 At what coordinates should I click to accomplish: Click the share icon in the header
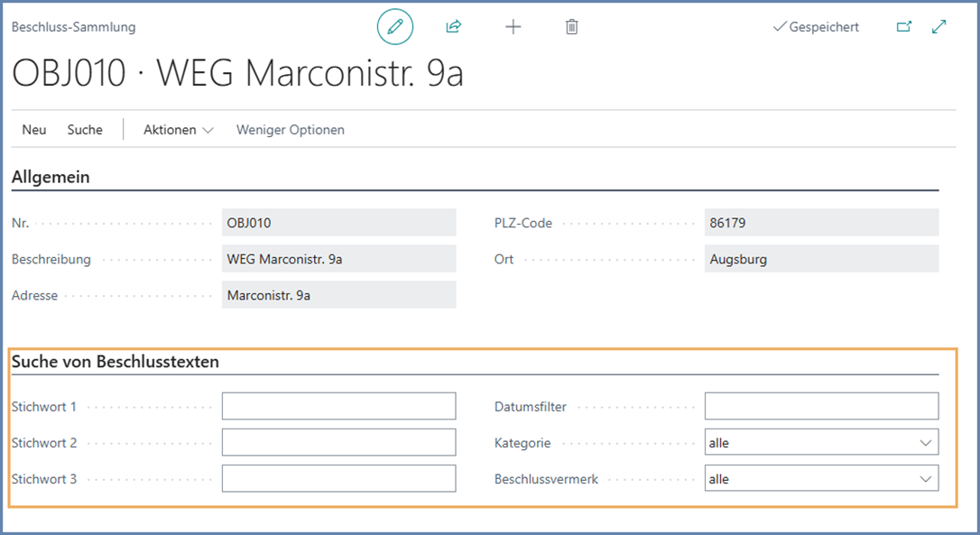click(x=453, y=27)
